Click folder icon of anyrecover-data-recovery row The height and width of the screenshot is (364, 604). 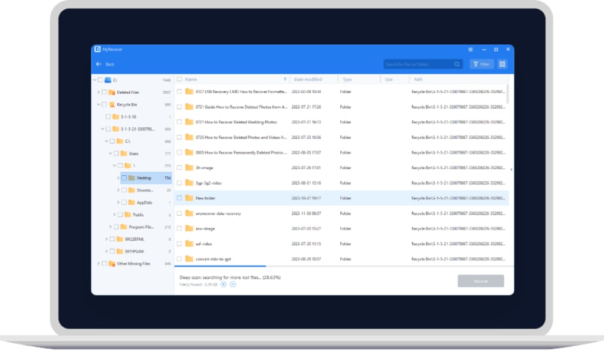[189, 213]
